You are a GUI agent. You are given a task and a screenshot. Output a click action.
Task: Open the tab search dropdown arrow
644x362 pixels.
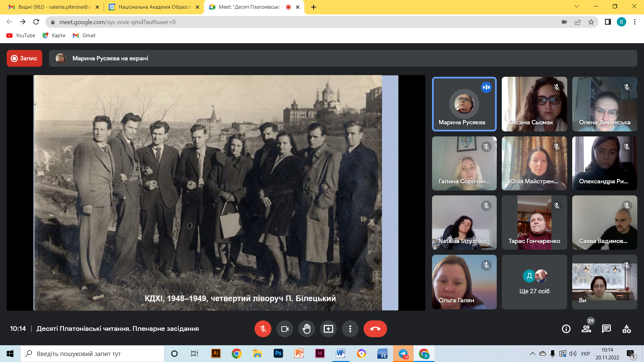[x=577, y=6]
